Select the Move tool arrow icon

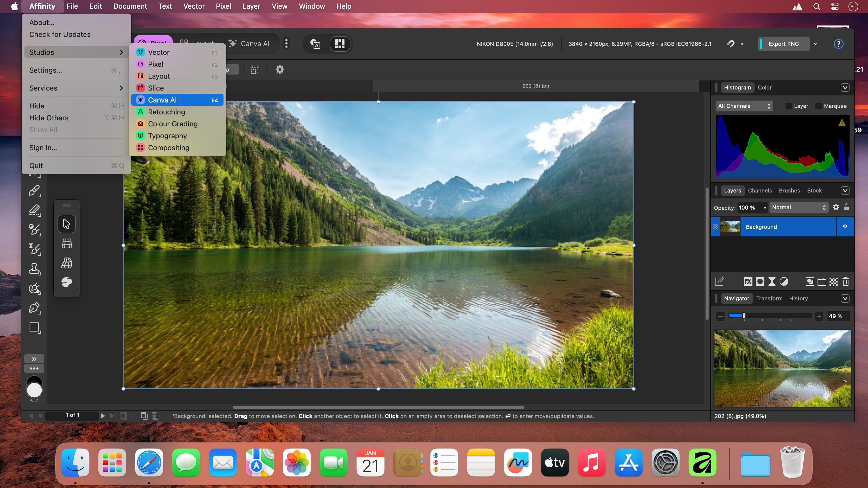tap(66, 224)
